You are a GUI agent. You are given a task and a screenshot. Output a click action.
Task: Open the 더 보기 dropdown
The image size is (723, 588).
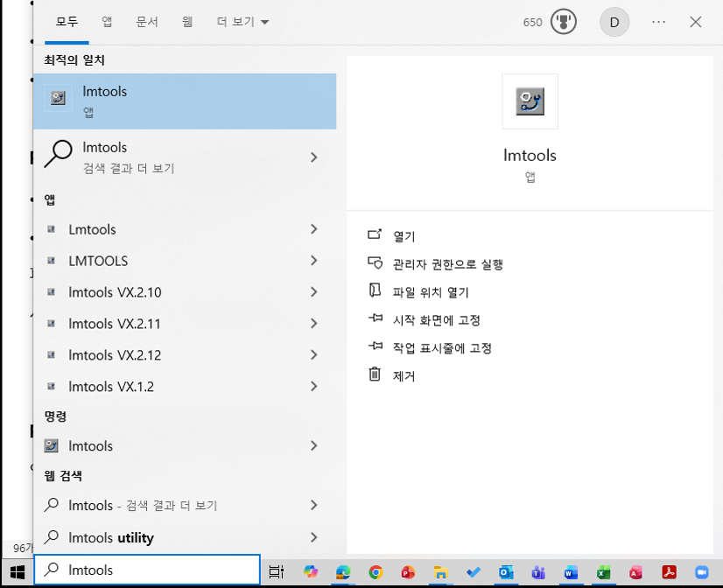(243, 22)
